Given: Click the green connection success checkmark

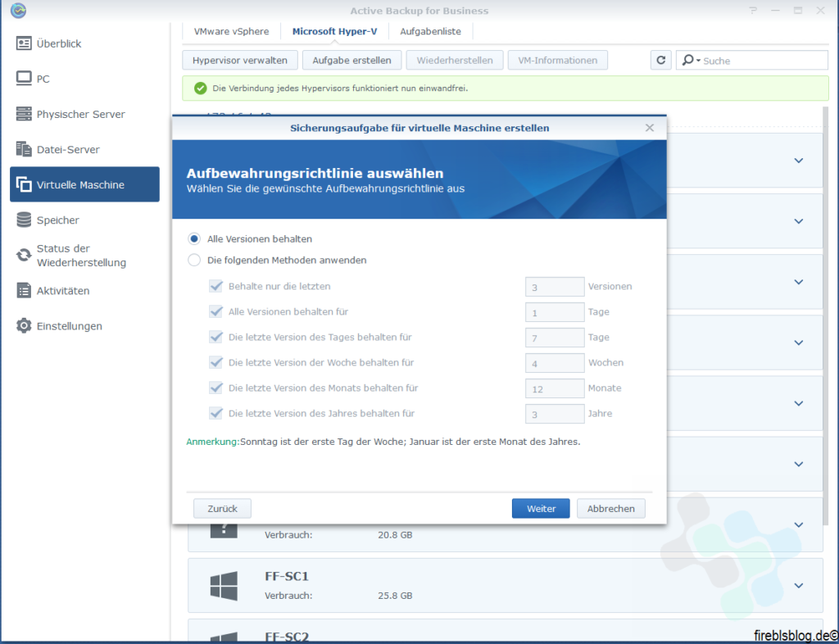Looking at the screenshot, I should 200,88.
